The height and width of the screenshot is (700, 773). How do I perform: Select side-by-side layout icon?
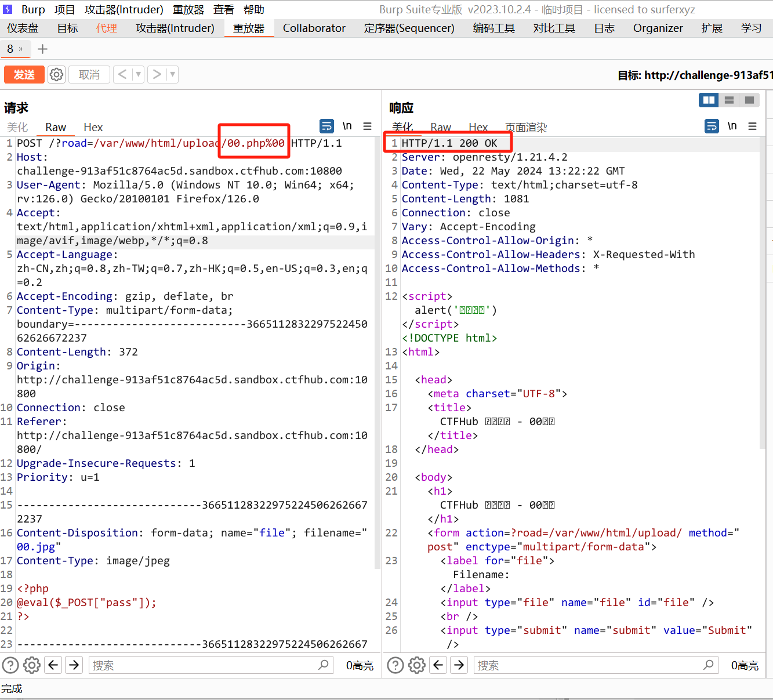(x=709, y=100)
